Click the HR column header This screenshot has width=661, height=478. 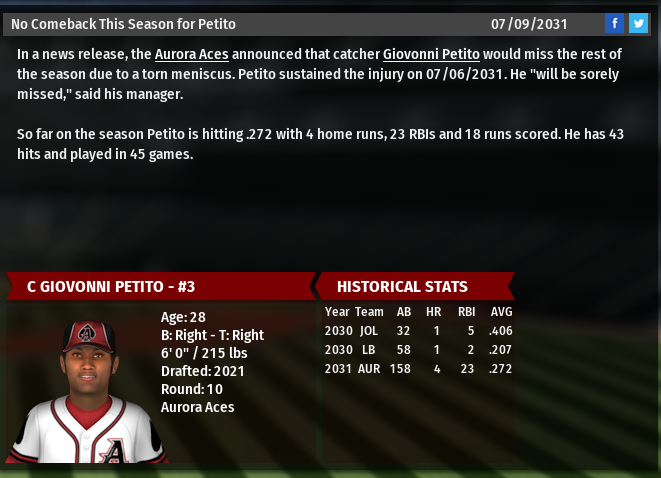(x=433, y=312)
